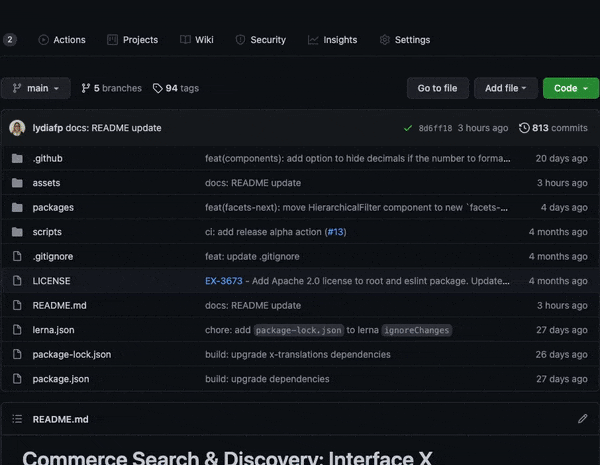Open the .gitignore file
600x465 pixels.
[x=53, y=256]
